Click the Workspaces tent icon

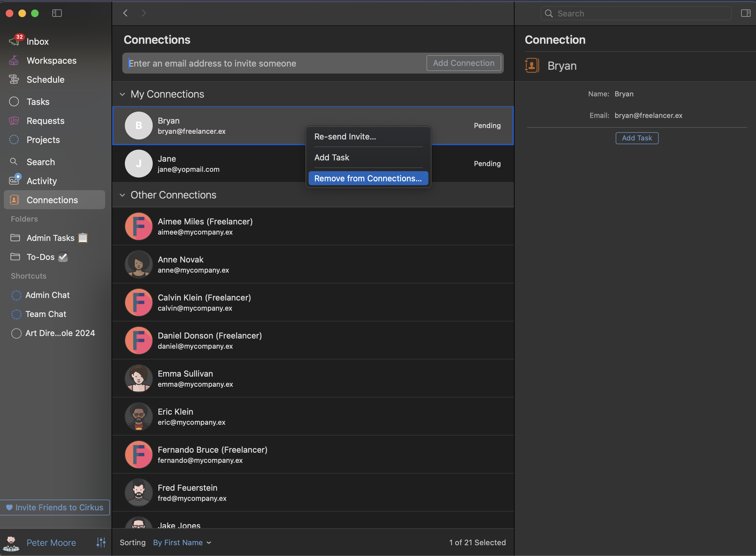(14, 61)
